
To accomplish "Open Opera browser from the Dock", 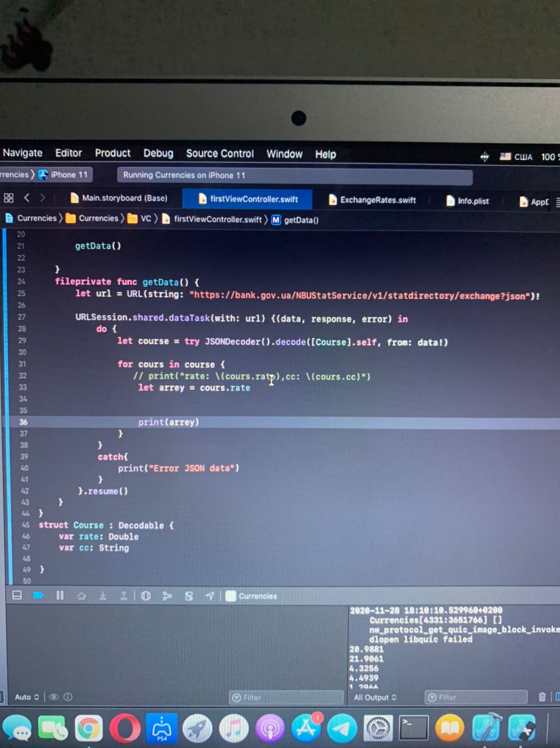I will coord(125,729).
